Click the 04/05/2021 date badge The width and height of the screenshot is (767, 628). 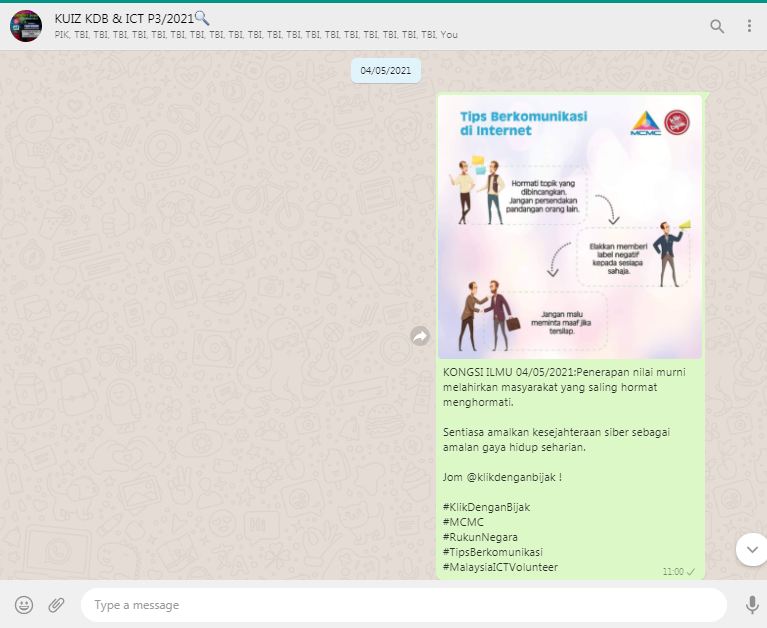tap(386, 71)
